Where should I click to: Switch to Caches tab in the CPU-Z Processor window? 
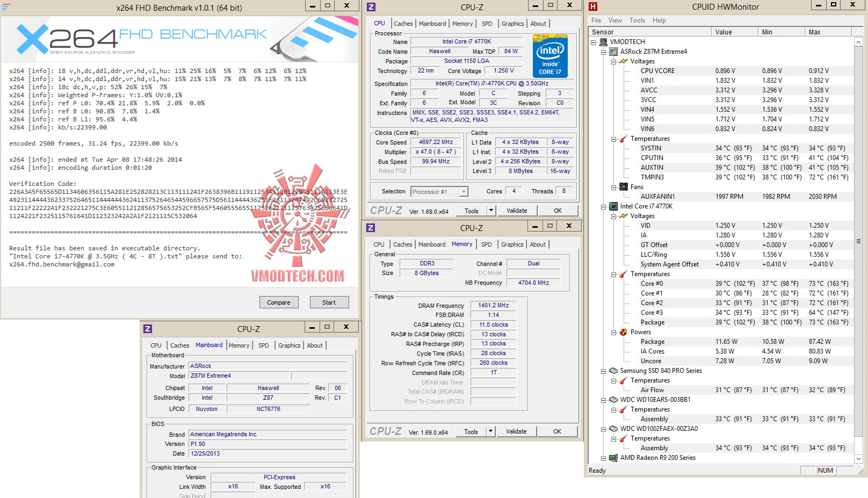(403, 24)
